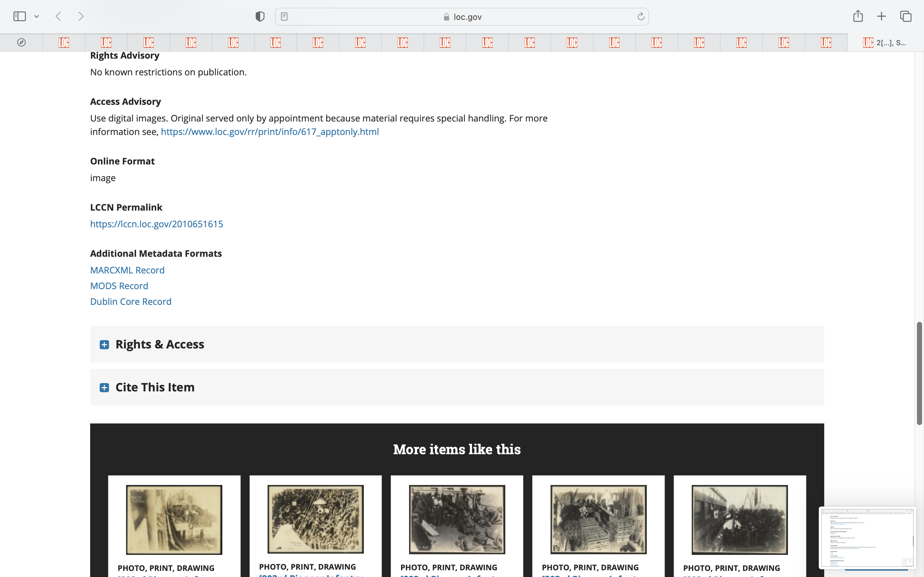Open a new tab with plus icon
The image size is (924, 577).
coord(882,16)
